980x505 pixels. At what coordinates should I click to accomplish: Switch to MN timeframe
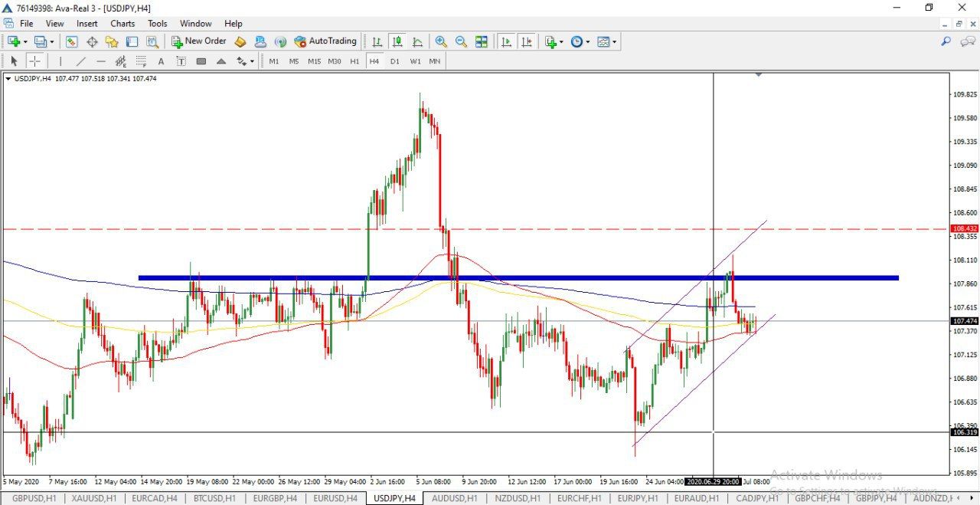(x=435, y=61)
